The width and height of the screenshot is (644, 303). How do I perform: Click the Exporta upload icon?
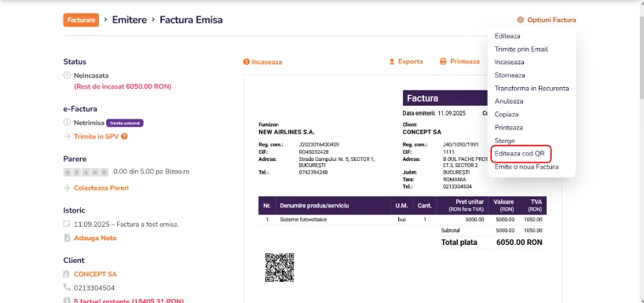click(x=392, y=61)
